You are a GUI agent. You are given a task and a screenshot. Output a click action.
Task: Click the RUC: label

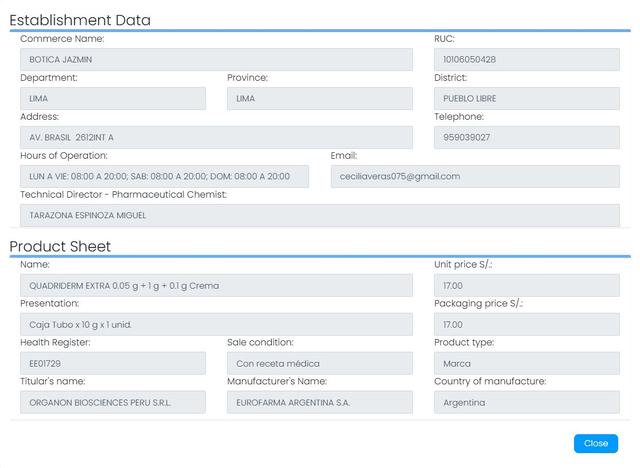(x=444, y=38)
